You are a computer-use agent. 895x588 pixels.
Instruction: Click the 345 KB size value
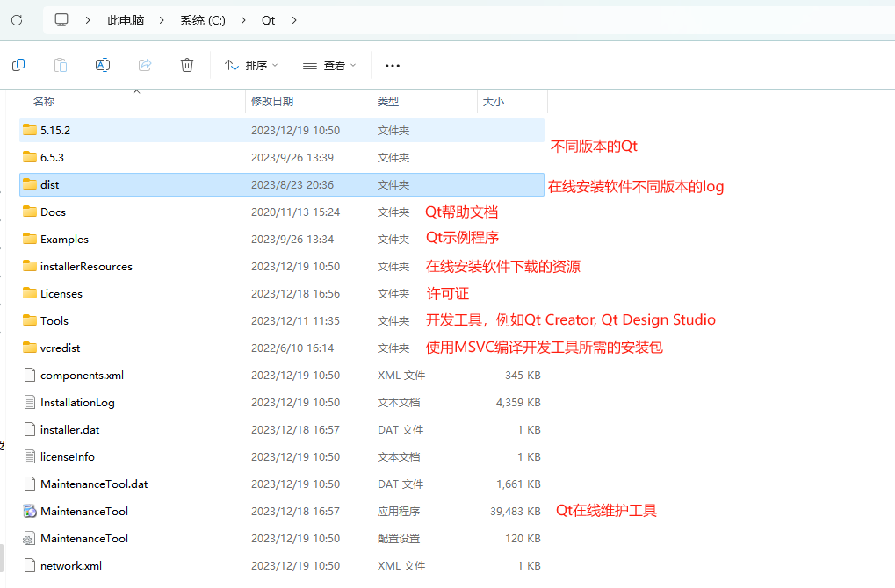[523, 376]
